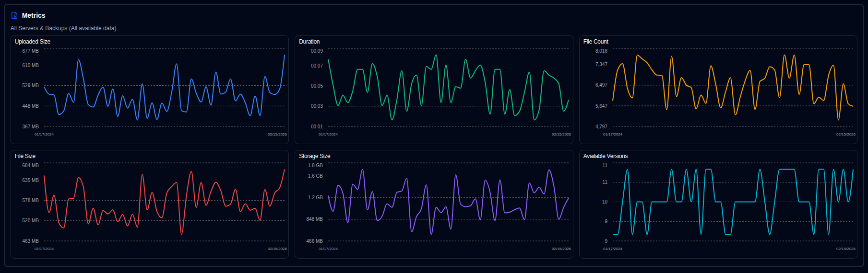Image resolution: width=868 pixels, height=273 pixels.
Task: Click the 367 MB axis label
Action: 31,126
